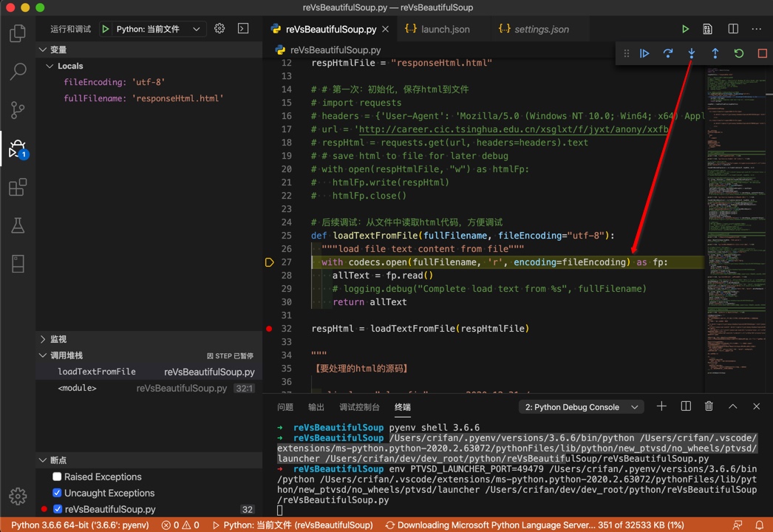Click the fullFilename variable row
The width and height of the screenshot is (773, 532).
(149, 98)
